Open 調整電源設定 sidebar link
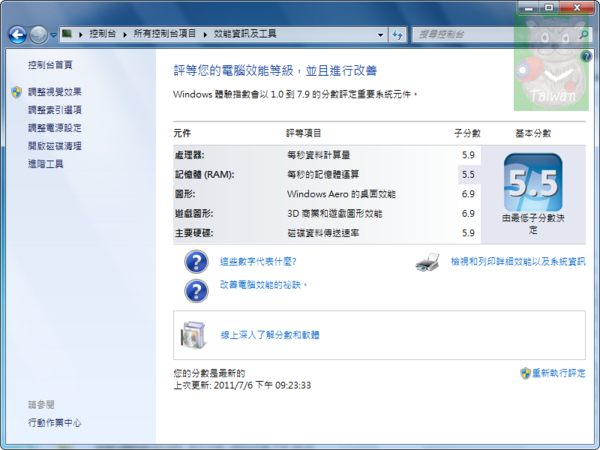This screenshot has width=600, height=450. coord(55,128)
